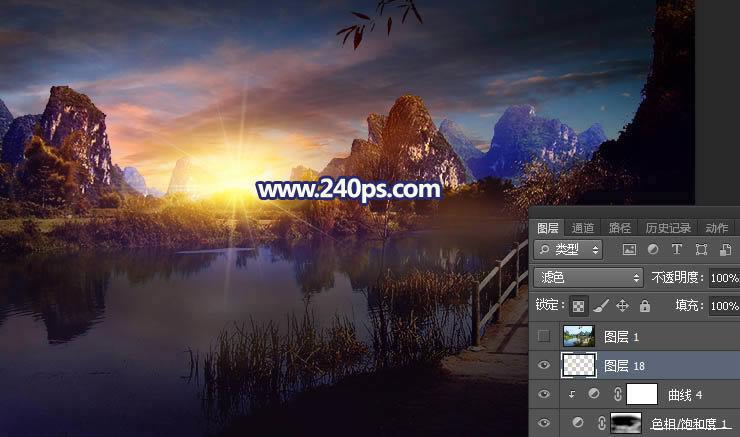Click the 不透明度 value field
The height and width of the screenshot is (437, 740).
pyautogui.click(x=724, y=278)
